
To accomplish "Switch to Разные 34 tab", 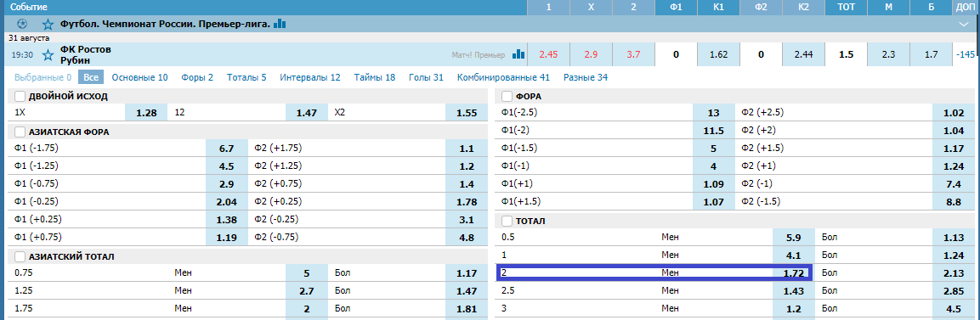I will click(x=586, y=78).
